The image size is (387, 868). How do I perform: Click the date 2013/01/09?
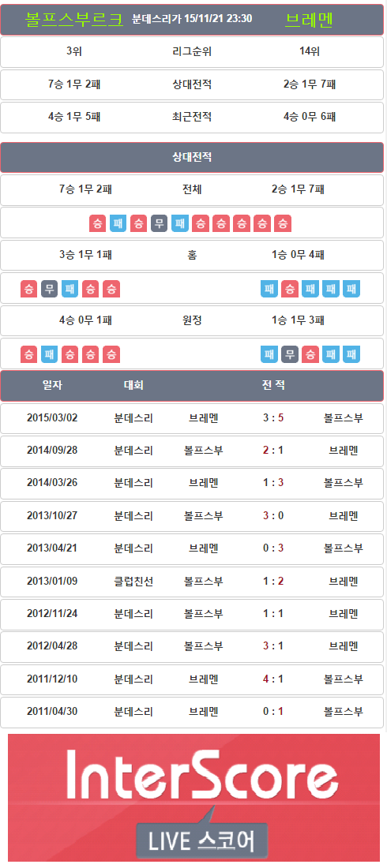click(53, 582)
